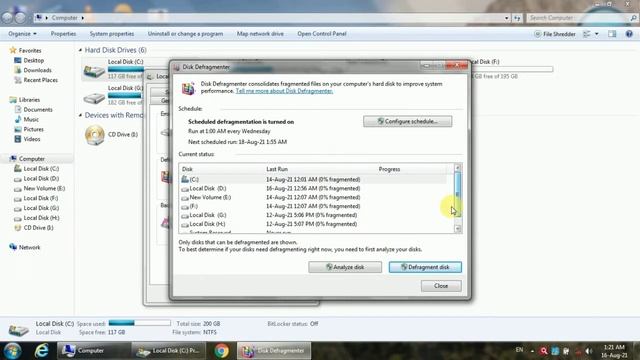The height and width of the screenshot is (360, 640).
Task: Select Computer in the navigation pane
Action: (x=31, y=159)
